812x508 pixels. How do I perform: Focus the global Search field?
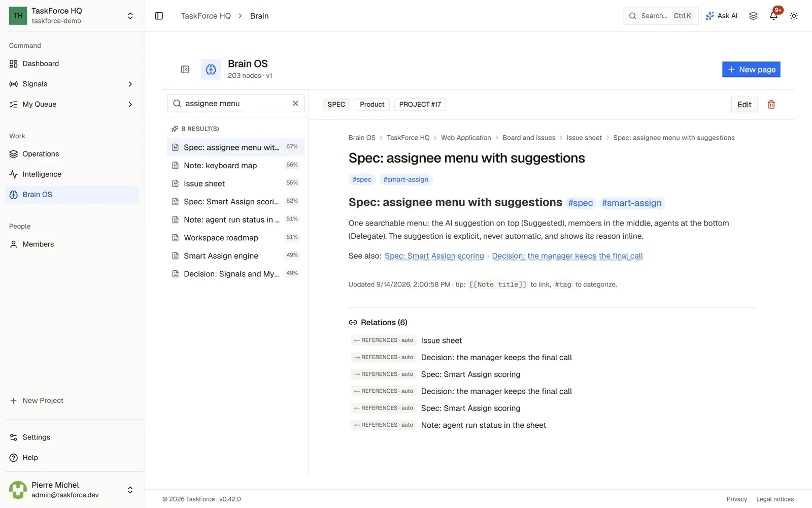coord(661,16)
